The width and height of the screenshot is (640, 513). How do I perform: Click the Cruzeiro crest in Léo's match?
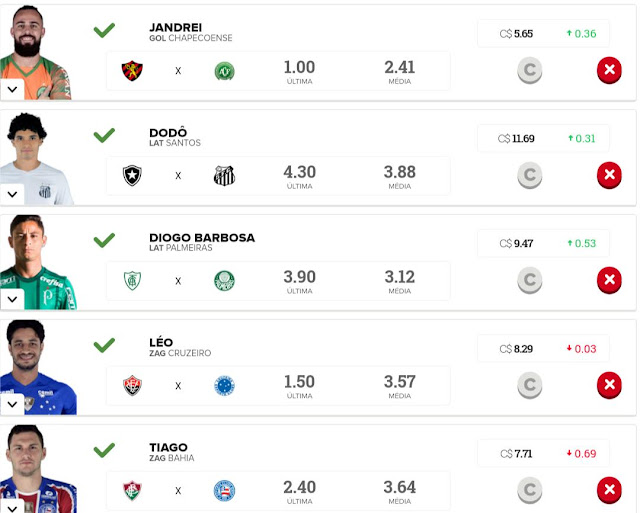pyautogui.click(x=224, y=386)
